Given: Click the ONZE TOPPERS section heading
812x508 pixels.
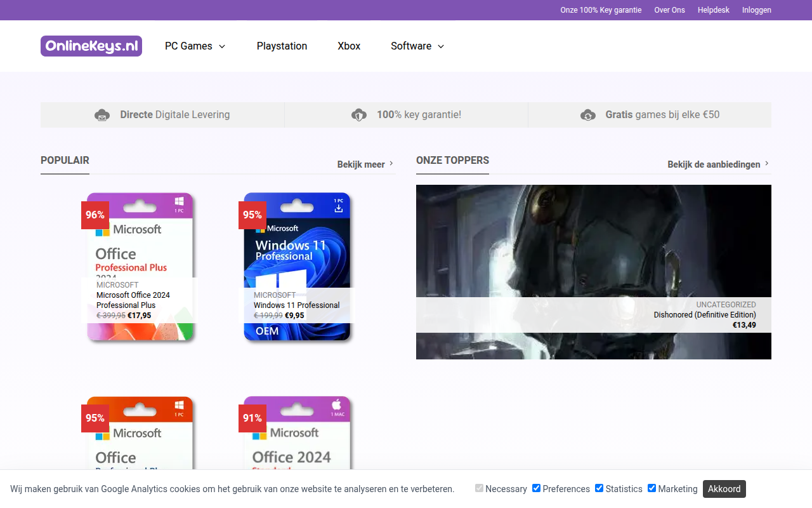Looking at the screenshot, I should click(452, 161).
